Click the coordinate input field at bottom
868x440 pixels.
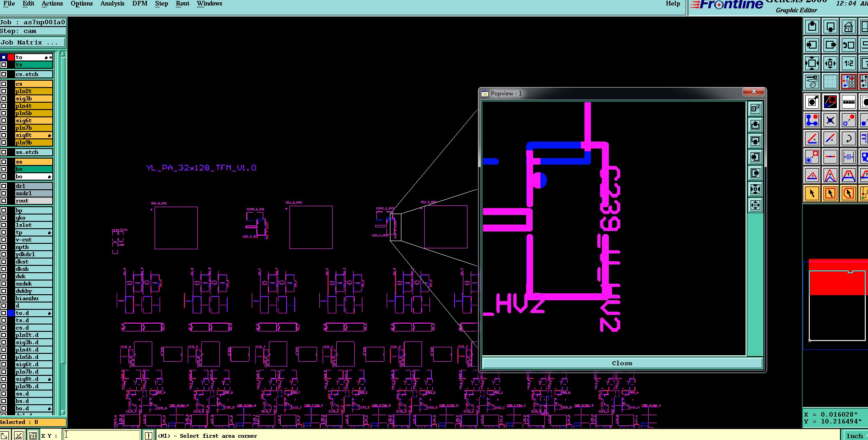tap(101, 435)
